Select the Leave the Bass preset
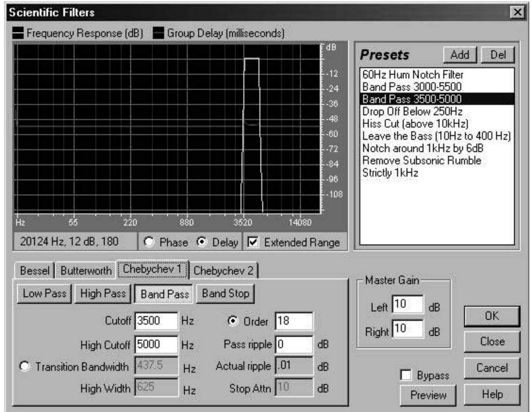Screen dimensions: 532x412 click(437, 136)
